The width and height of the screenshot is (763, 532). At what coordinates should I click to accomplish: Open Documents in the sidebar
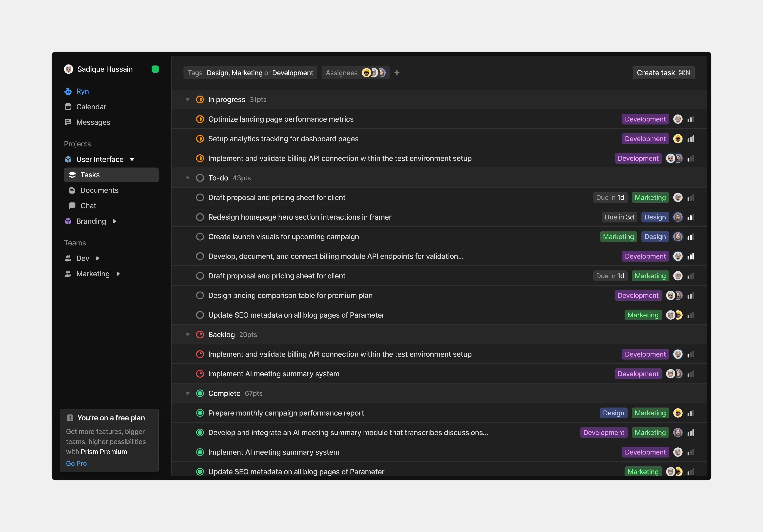(x=99, y=190)
